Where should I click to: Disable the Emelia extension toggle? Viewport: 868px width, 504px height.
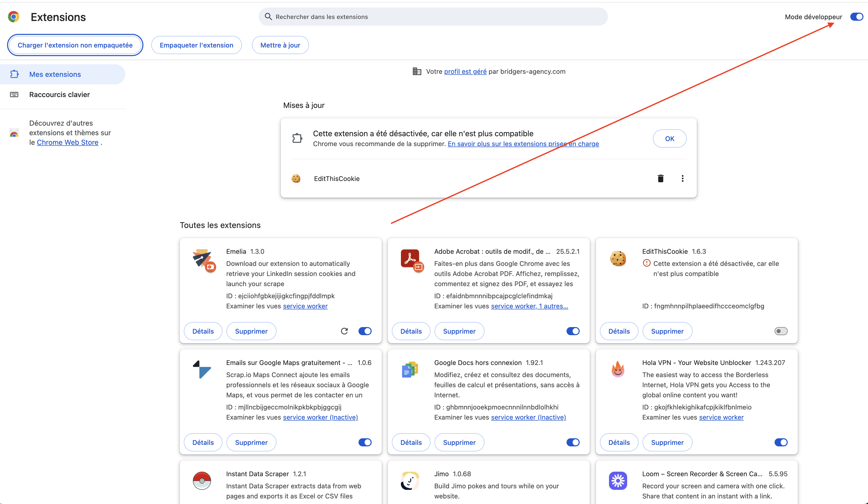pyautogui.click(x=365, y=331)
